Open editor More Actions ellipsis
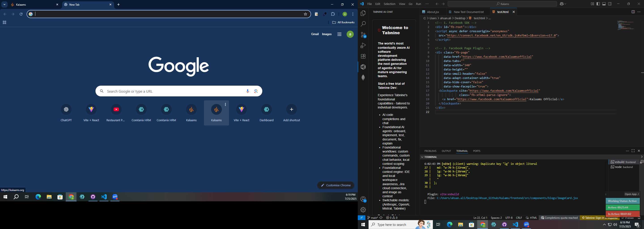 click(639, 12)
